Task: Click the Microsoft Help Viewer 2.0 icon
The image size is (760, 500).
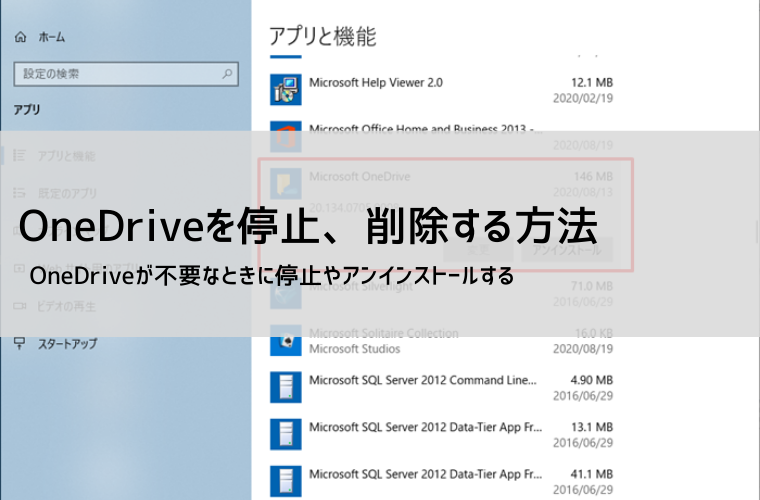Action: 285,90
